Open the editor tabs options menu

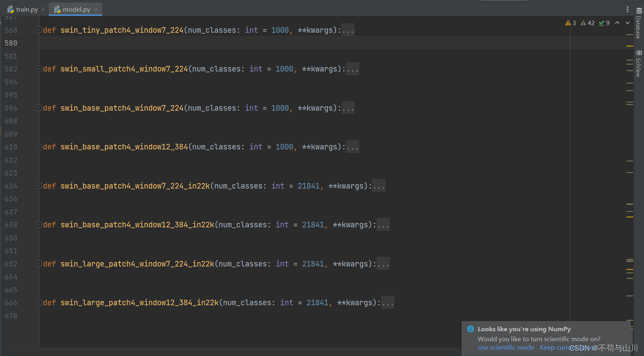tap(628, 9)
